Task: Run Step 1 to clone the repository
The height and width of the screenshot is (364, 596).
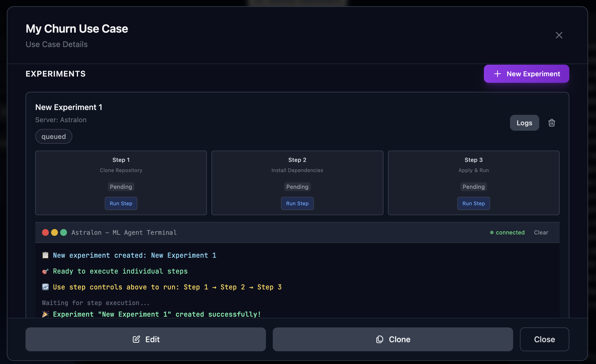Action: [x=121, y=203]
